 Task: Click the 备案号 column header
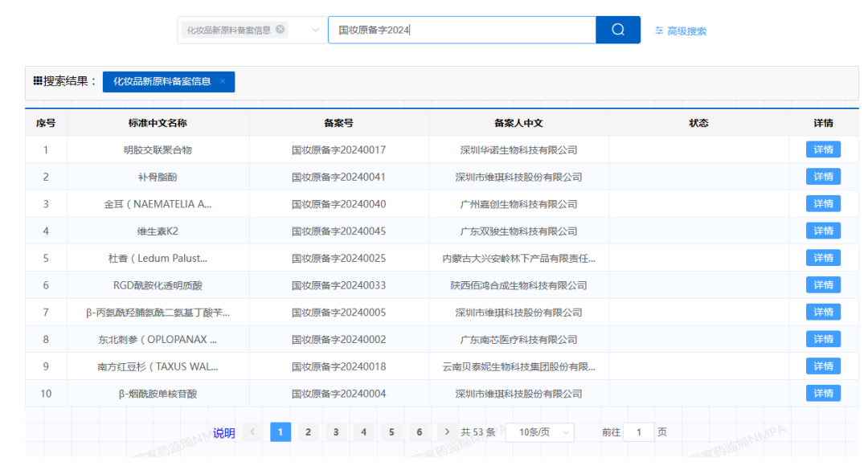pyautogui.click(x=339, y=123)
